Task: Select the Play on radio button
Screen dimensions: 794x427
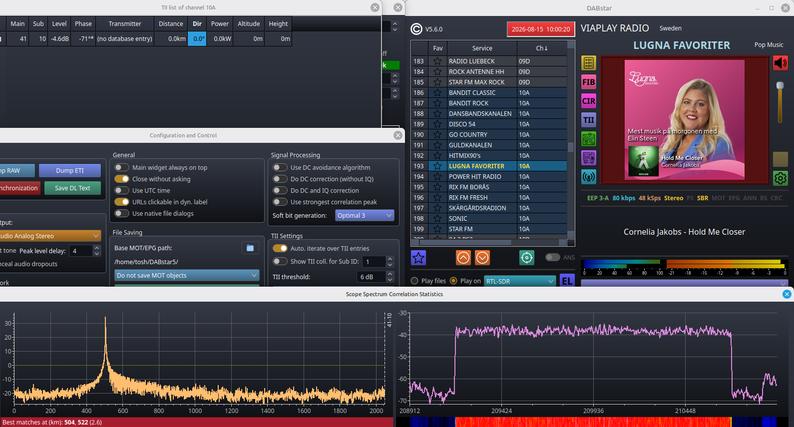Action: point(453,281)
